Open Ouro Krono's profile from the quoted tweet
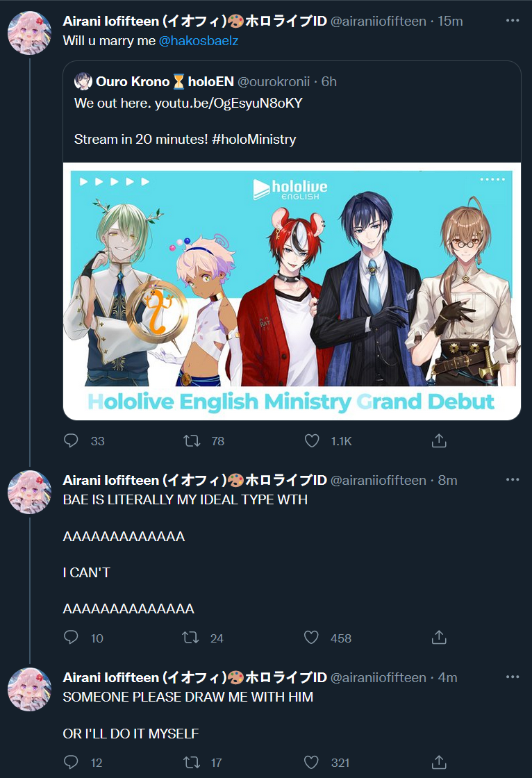This screenshot has width=532, height=778. pos(133,81)
